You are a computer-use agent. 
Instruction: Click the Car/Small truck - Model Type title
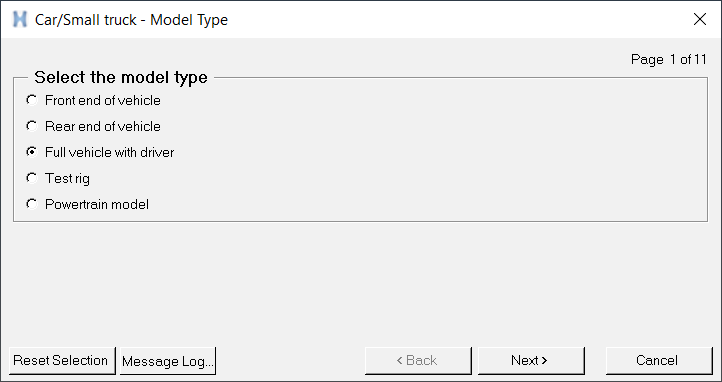pyautogui.click(x=131, y=20)
